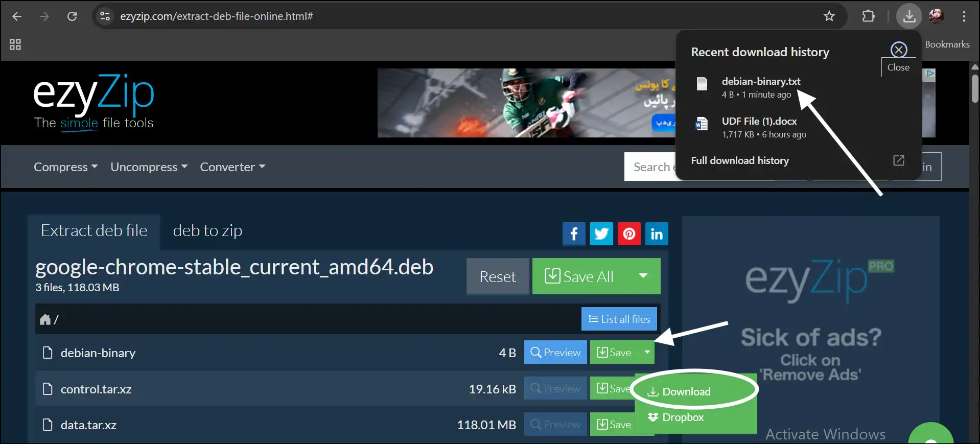The image size is (980, 444).
Task: Reload the ezyzip page
Action: pos(72,16)
